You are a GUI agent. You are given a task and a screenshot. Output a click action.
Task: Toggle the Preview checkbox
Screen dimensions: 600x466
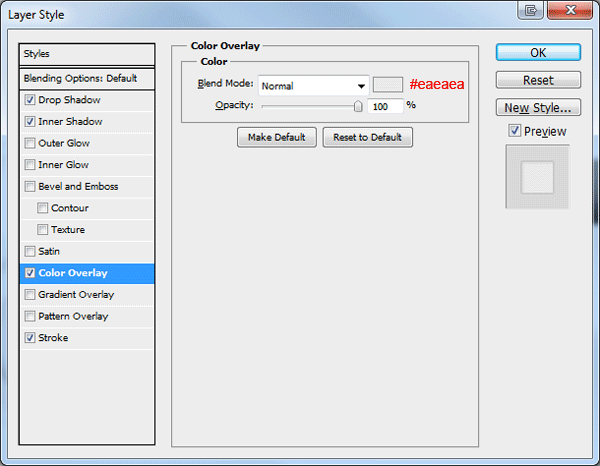coord(514,131)
